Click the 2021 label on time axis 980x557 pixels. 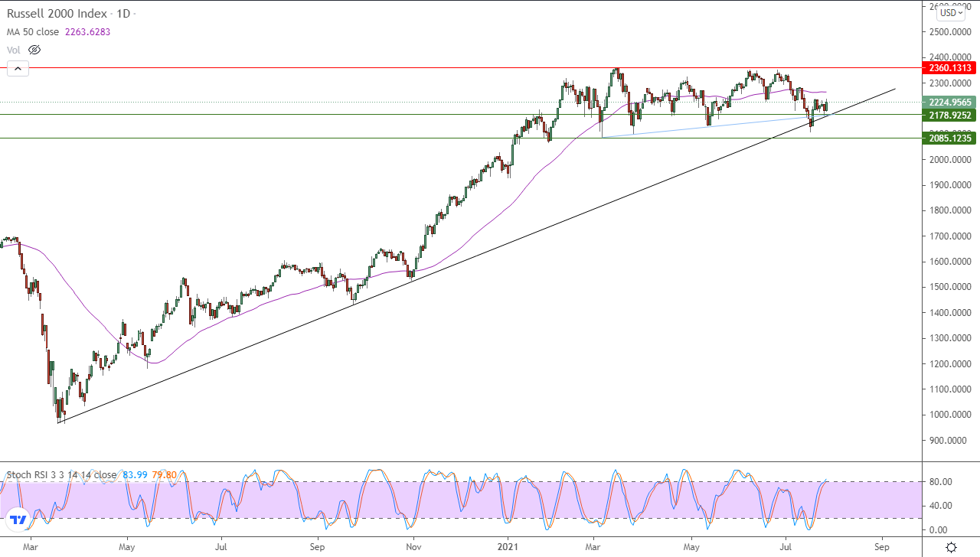pyautogui.click(x=509, y=548)
